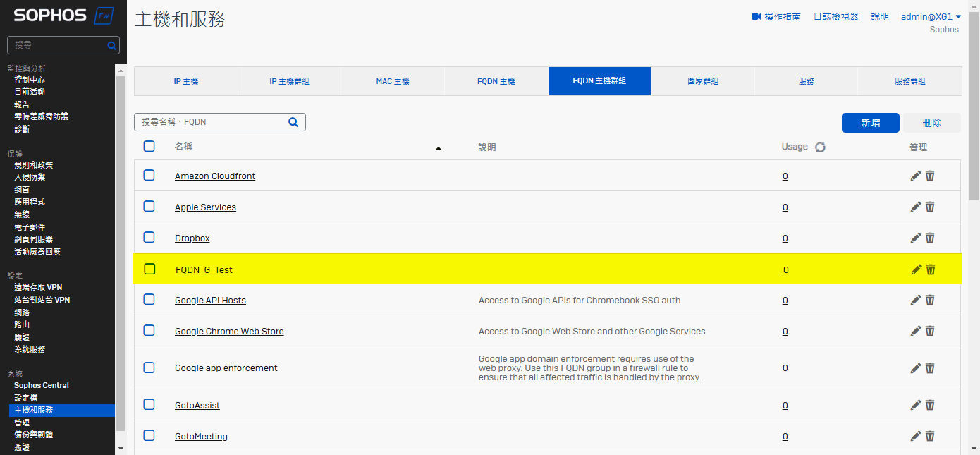Screen dimensions: 980x455
Task: Click the sidebar scroll down arrow
Action: tap(121, 448)
